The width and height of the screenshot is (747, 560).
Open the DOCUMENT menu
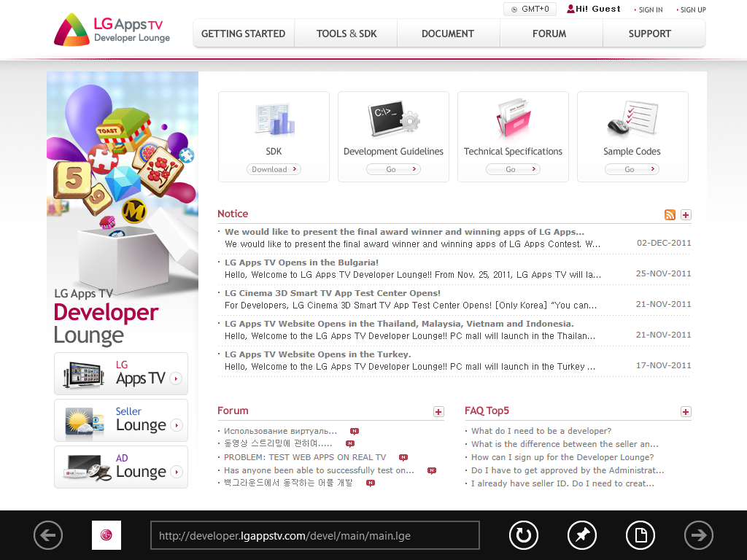[448, 34]
